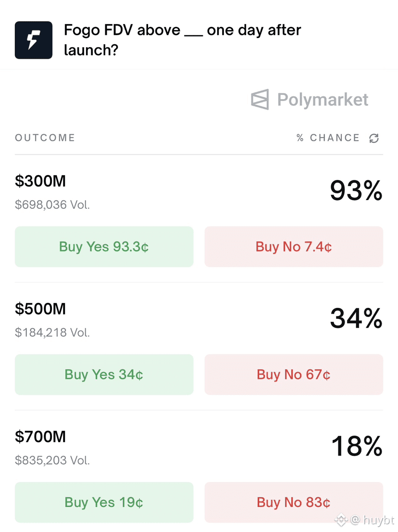Refresh the percent chance values
This screenshot has height=532, width=398.
[374, 139]
